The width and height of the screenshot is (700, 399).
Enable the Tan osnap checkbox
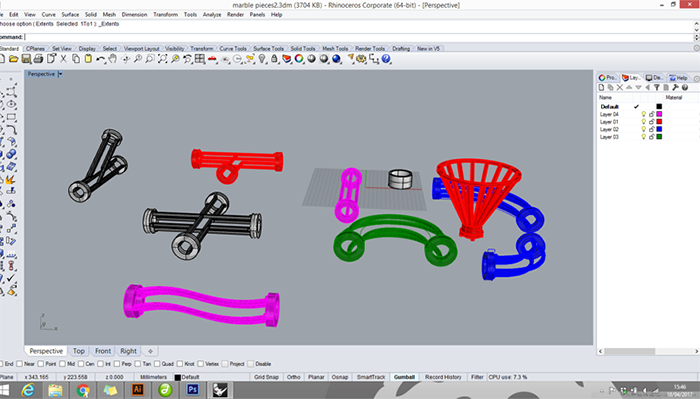coord(138,364)
